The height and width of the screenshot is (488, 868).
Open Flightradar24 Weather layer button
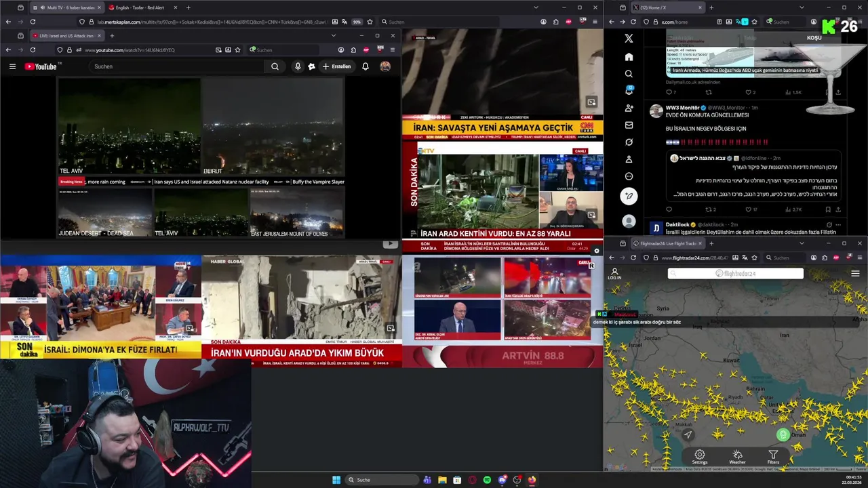pos(737,457)
